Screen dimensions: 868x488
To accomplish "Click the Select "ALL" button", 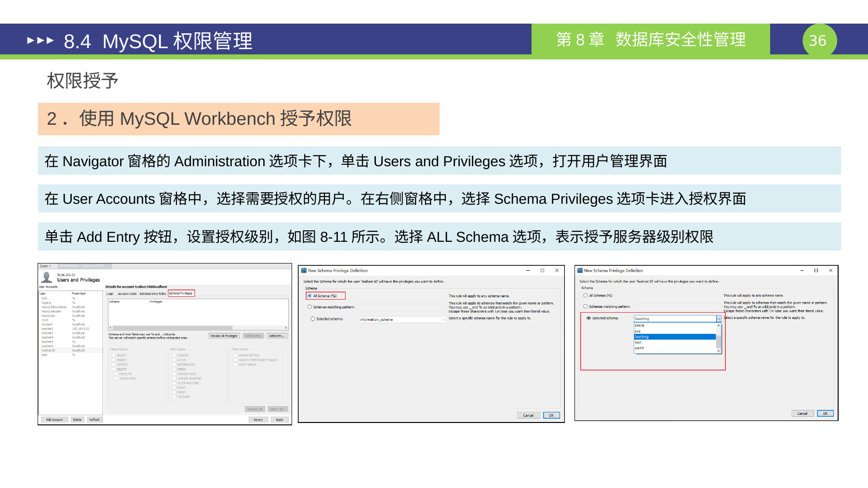I will coord(278,409).
